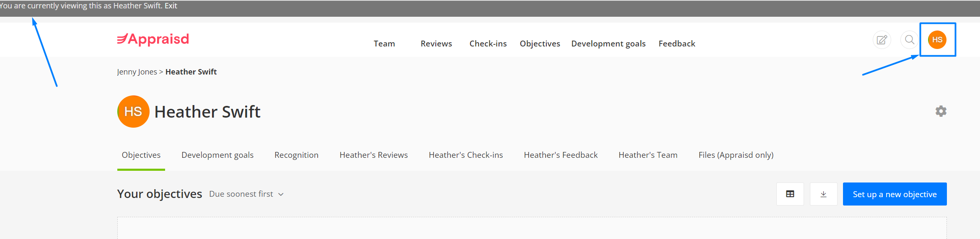Open the Check-ins navigation menu
The width and height of the screenshot is (980, 239).
488,44
